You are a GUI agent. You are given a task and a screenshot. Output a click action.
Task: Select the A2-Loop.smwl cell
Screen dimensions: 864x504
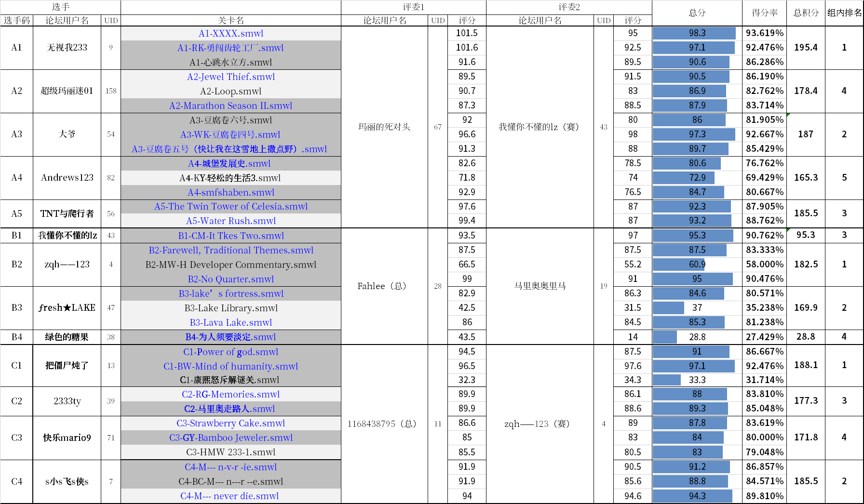(231, 91)
